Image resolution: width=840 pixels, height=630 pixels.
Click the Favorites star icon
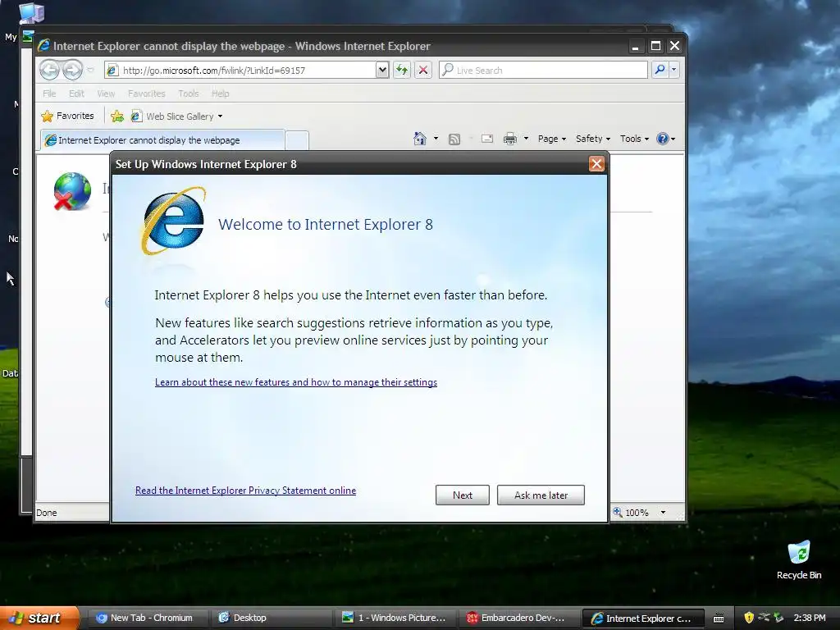pos(47,116)
